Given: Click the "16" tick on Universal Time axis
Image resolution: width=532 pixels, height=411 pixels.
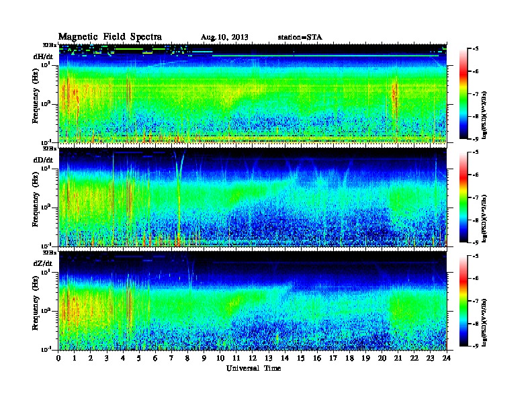Looking at the screenshot, I should (317, 358).
